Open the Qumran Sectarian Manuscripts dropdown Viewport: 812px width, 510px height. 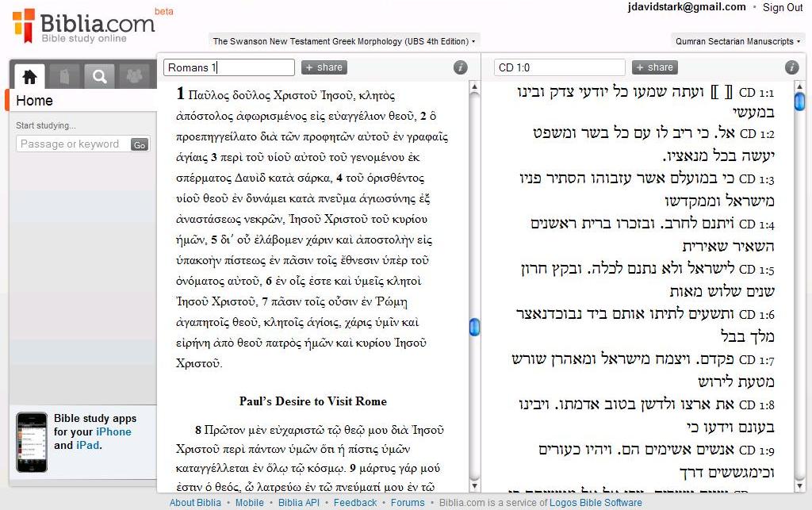click(x=737, y=41)
